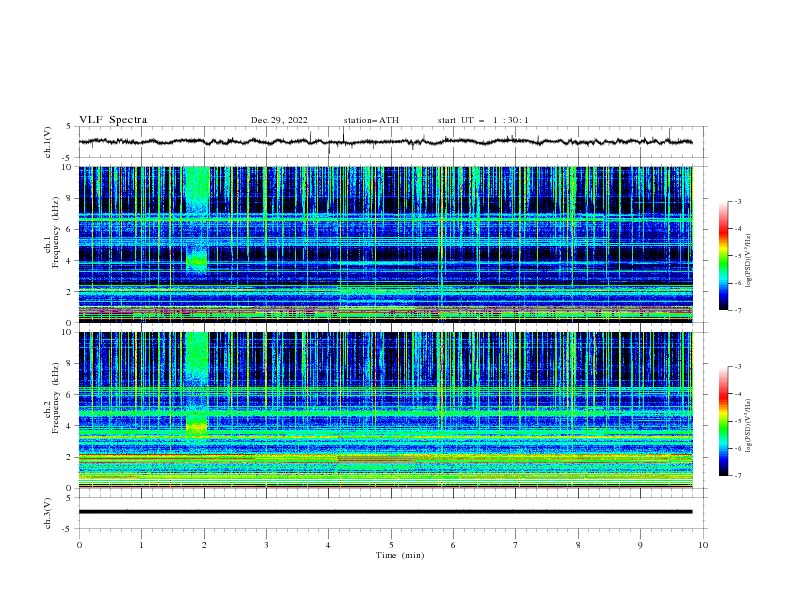The width and height of the screenshot is (792, 612).
Task: Click the "start UT = 1:30:1" text
Action: (483, 120)
